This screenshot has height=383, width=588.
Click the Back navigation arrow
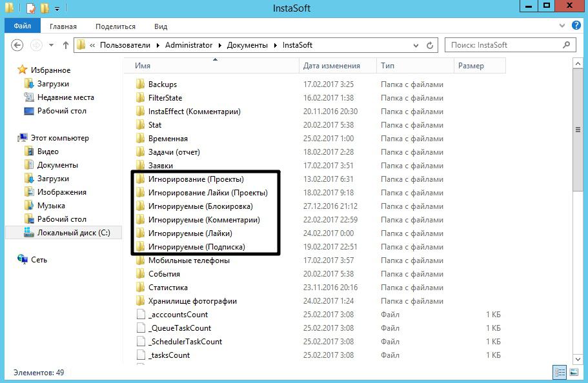[17, 45]
